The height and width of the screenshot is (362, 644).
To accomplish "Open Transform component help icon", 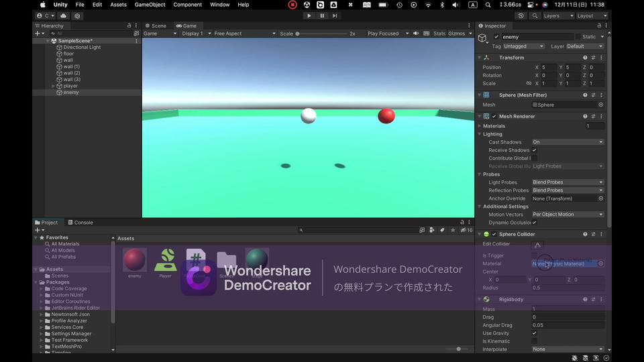I will (585, 58).
